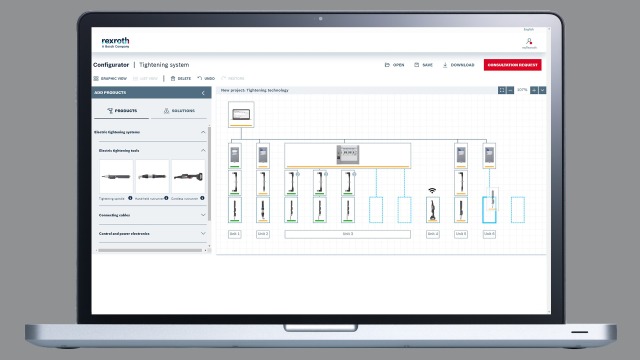Fit the diagram to screen
This screenshot has height=360, width=640.
point(502,90)
